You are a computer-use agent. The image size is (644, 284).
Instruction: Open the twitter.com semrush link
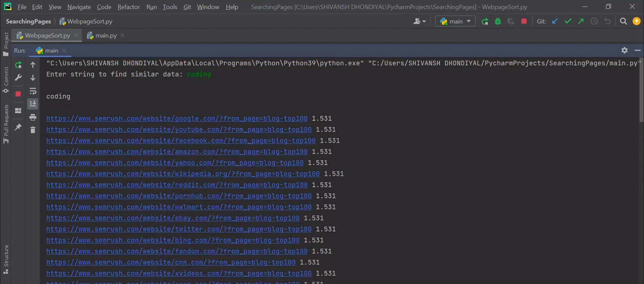click(179, 229)
